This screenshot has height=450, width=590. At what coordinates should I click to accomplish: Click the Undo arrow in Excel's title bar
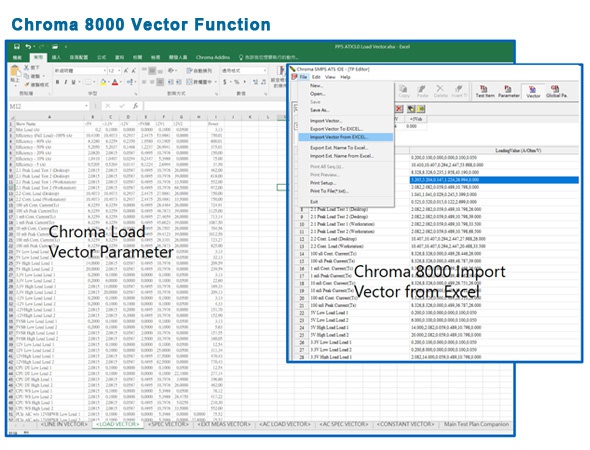[x=28, y=47]
